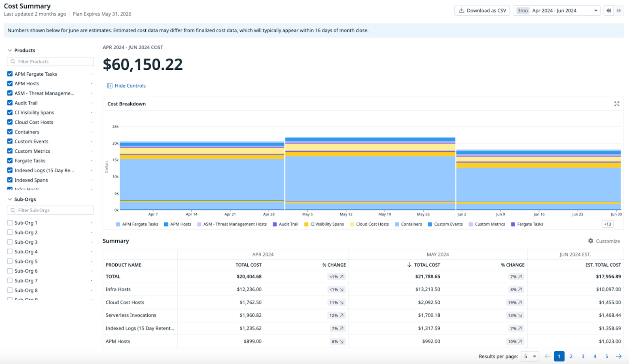Expand the Cost Breakdown chart fullscreen
This screenshot has height=364, width=629.
pos(617,104)
